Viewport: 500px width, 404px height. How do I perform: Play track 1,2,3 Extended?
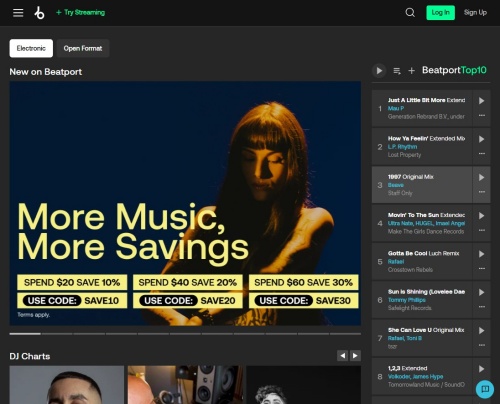pyautogui.click(x=481, y=369)
